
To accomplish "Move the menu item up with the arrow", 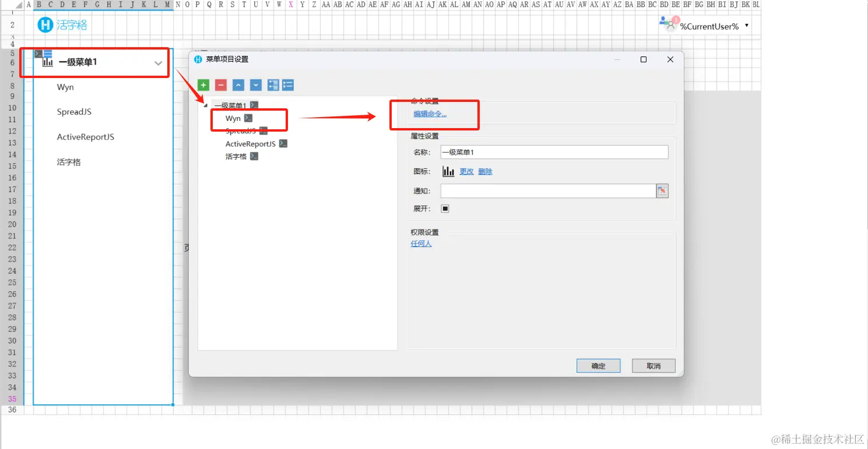I will pyautogui.click(x=238, y=85).
